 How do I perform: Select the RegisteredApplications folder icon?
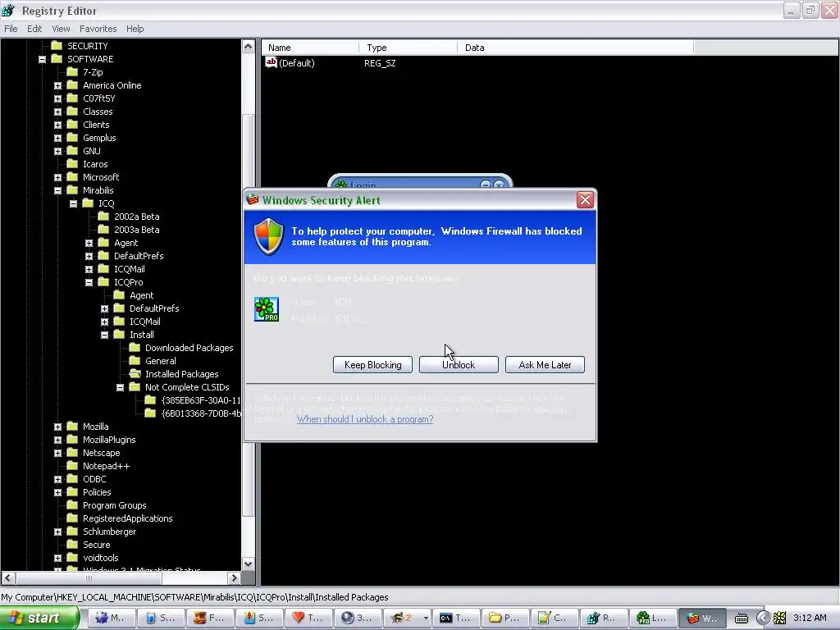(x=72, y=518)
